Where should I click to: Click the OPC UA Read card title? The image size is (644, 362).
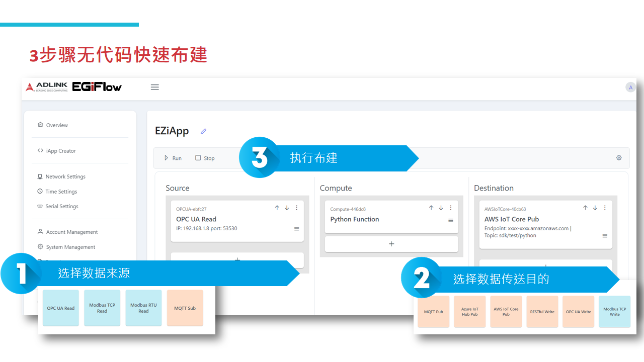coord(196,219)
